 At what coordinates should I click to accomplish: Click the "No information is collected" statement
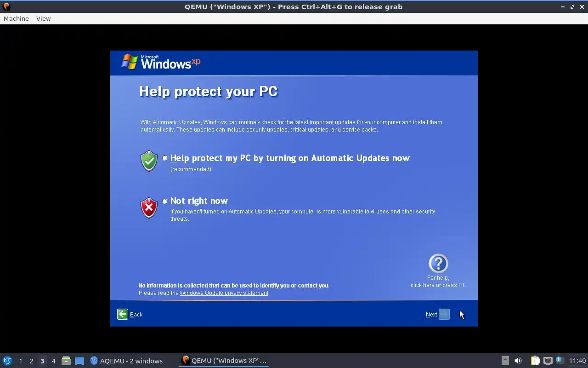coord(234,286)
